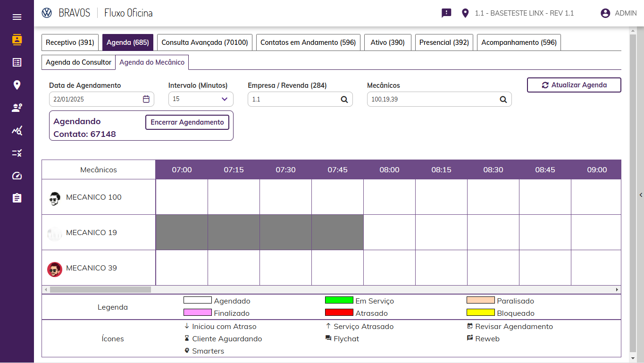Open the Consulta Avançada (70100) tab

pos(205,42)
